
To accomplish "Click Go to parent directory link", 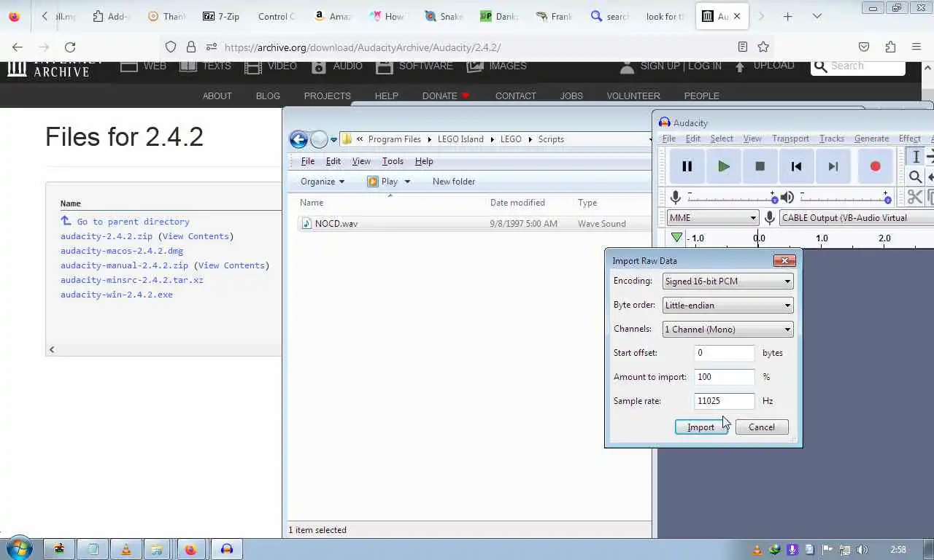I will (x=133, y=222).
